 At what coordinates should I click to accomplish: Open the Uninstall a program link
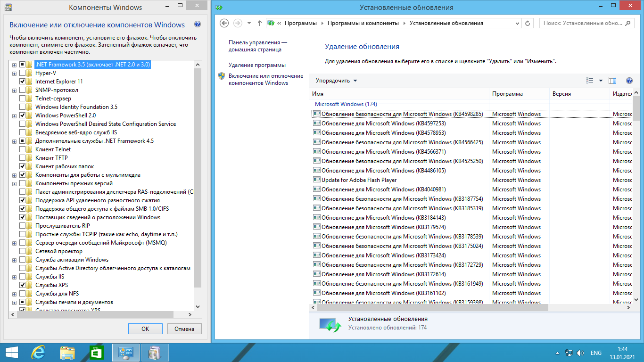point(257,65)
